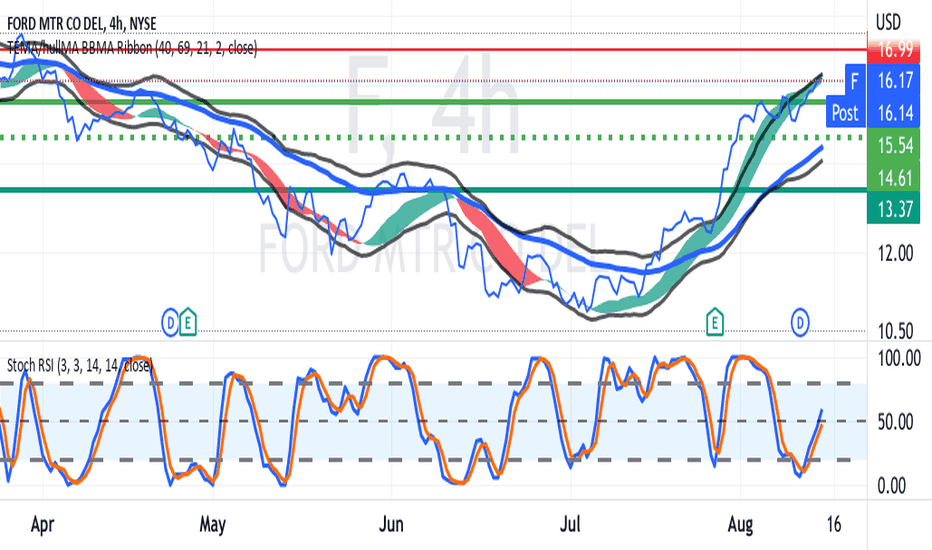Select the Stoch RSI indicator legend
The width and height of the screenshot is (932, 550).
pos(80,365)
